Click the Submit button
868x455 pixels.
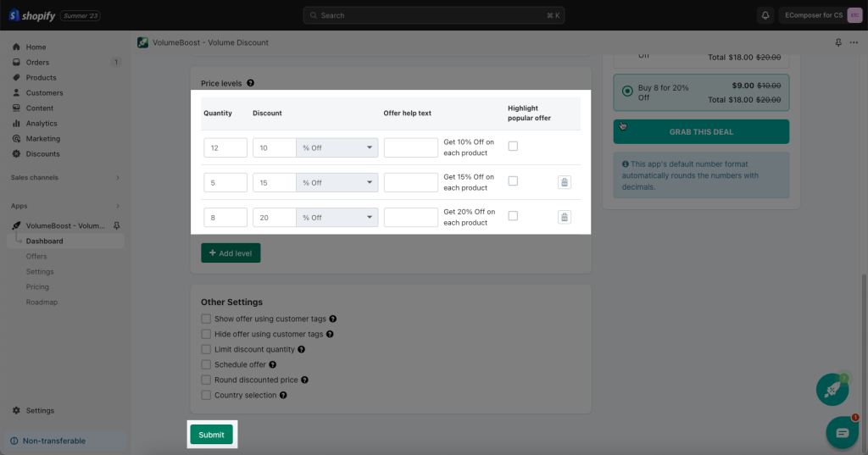tap(211, 435)
